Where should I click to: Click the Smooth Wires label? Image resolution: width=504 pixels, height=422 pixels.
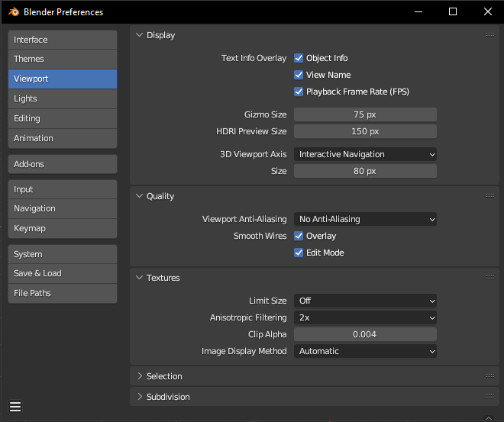click(x=260, y=236)
